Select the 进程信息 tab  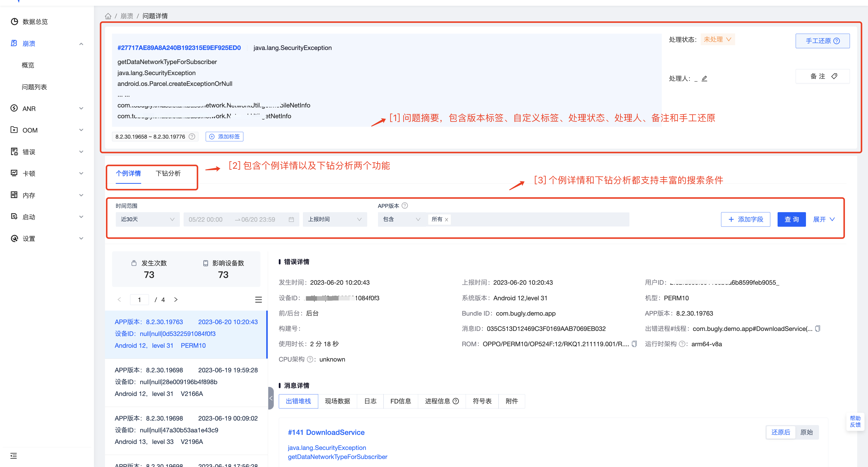(442, 401)
